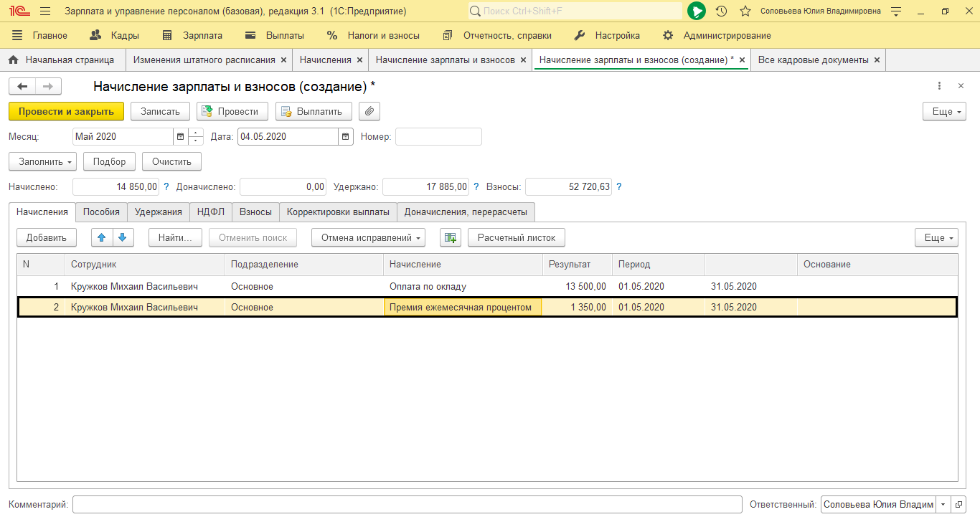
Task: Click the Комментарий input field
Action: [407, 504]
